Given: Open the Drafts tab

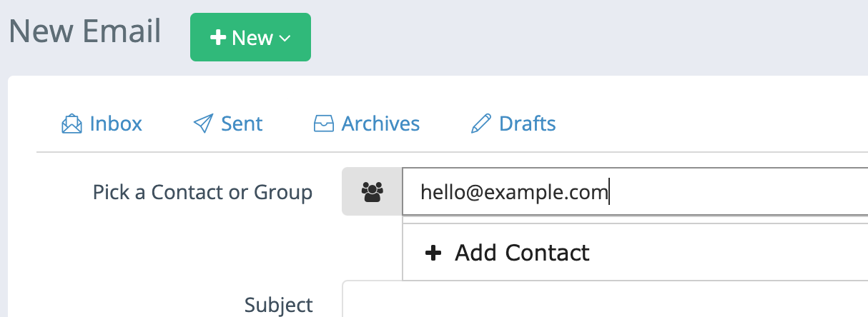Looking at the screenshot, I should [527, 124].
